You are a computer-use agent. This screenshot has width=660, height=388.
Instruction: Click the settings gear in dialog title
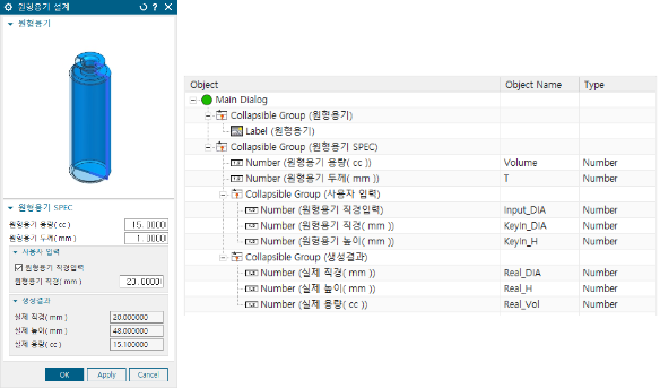click(8, 7)
